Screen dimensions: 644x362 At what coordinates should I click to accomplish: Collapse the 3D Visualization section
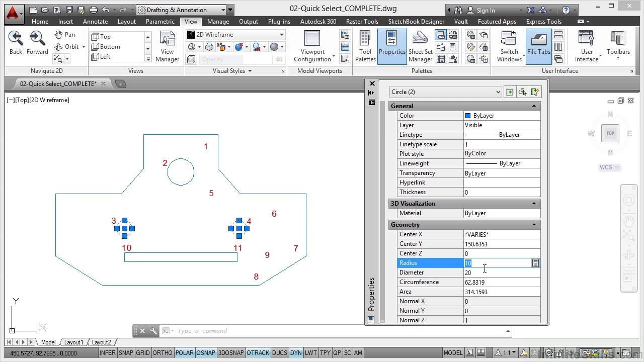coord(534,204)
